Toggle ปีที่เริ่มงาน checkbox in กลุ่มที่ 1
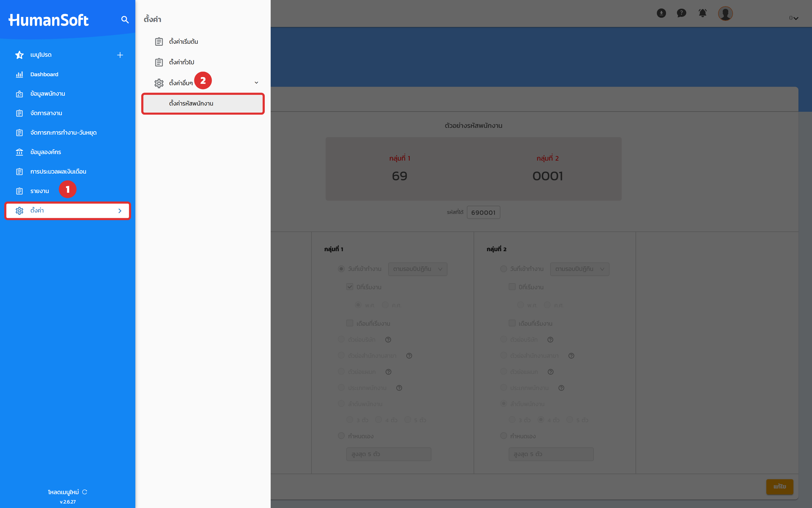Image resolution: width=812 pixels, height=508 pixels. point(350,287)
